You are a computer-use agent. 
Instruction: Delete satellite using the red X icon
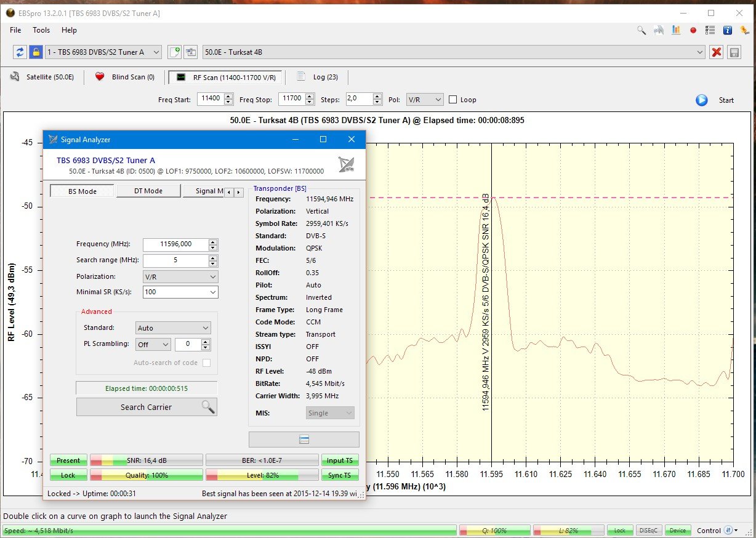point(716,52)
